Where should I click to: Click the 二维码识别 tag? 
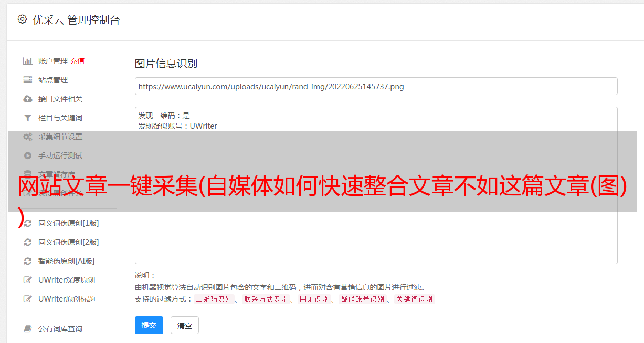(x=214, y=299)
